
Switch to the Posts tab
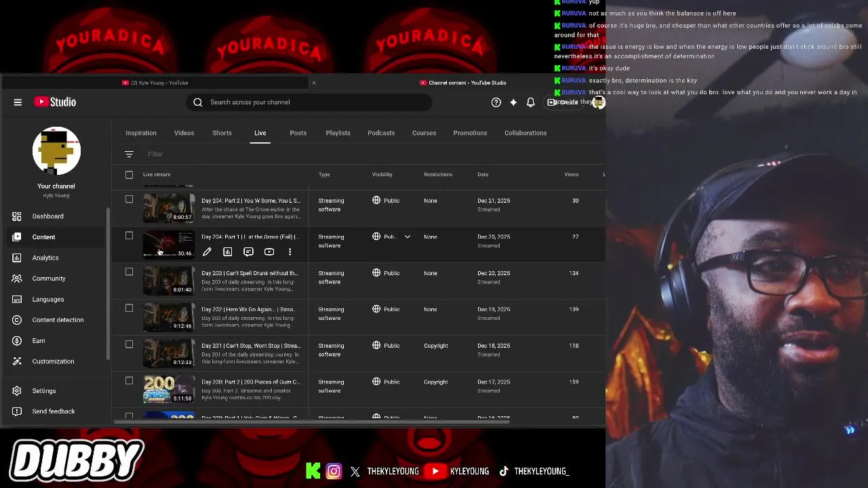click(298, 133)
